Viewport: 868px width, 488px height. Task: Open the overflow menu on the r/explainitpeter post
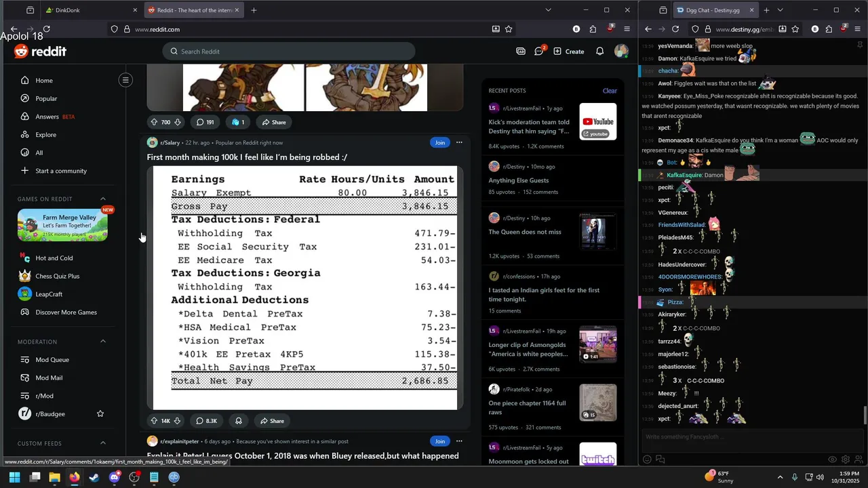click(x=459, y=441)
